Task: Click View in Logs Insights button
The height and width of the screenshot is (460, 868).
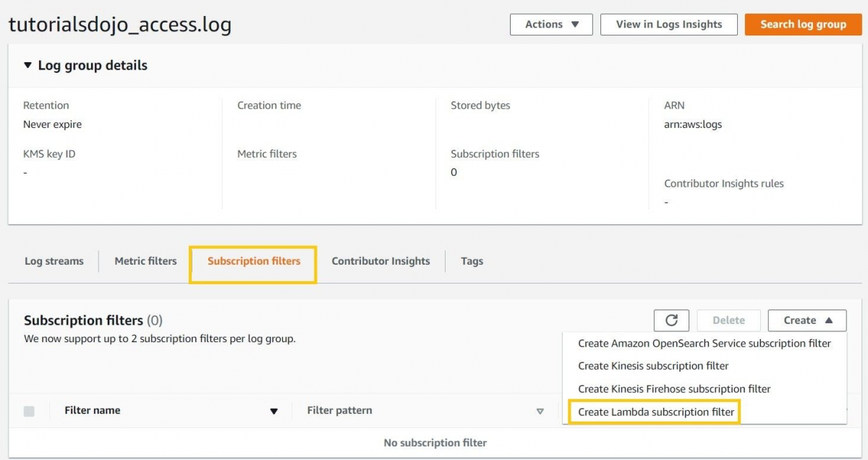Action: point(668,25)
